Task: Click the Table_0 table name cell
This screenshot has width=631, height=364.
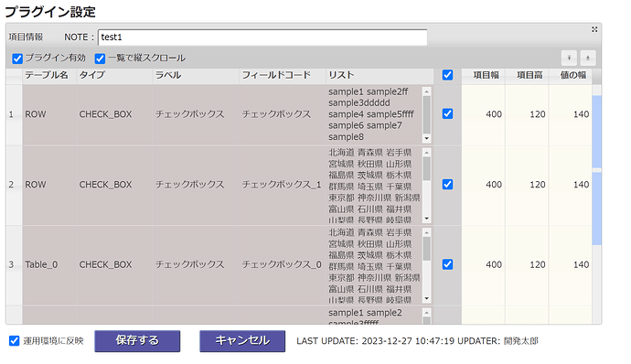Action: pyautogui.click(x=49, y=265)
